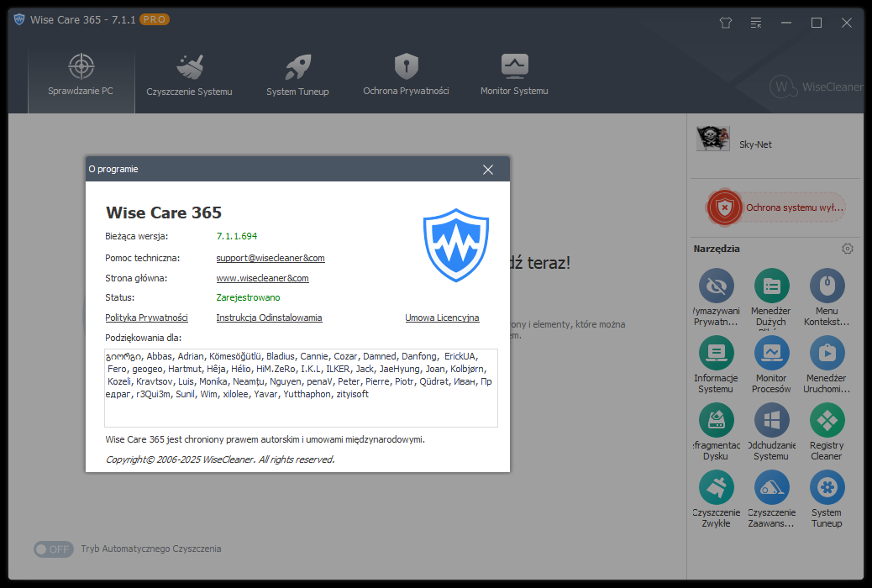Open Menu Kontekstowe tool
Viewport: 872px width, 588px height.
(827, 297)
